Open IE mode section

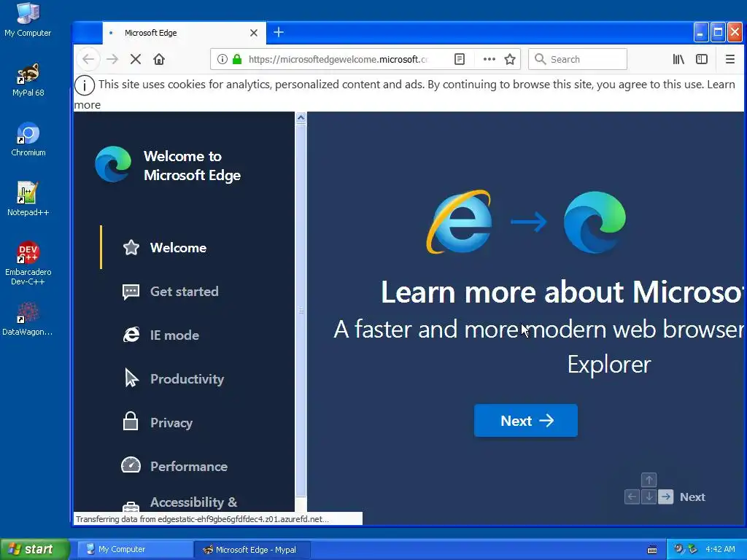[x=175, y=335]
